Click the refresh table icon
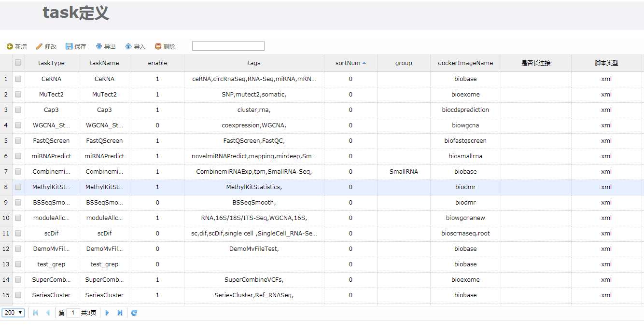This screenshot has width=644, height=331. coord(134,313)
